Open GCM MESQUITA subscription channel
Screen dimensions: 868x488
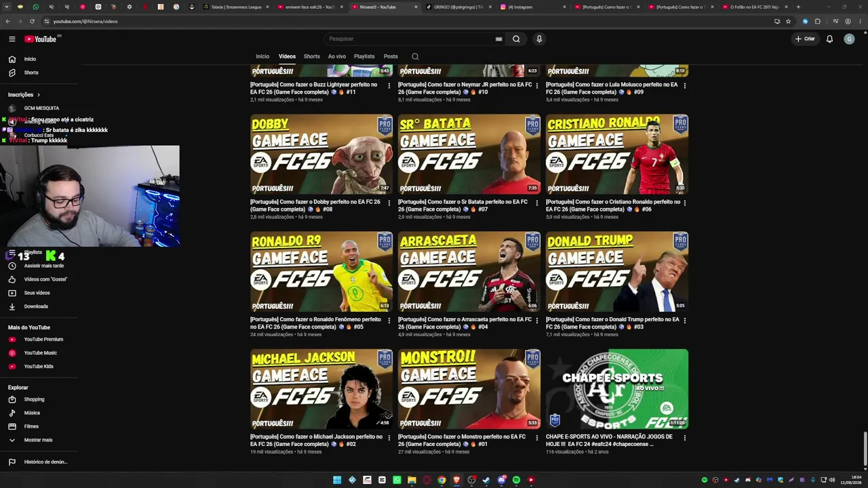pos(41,108)
